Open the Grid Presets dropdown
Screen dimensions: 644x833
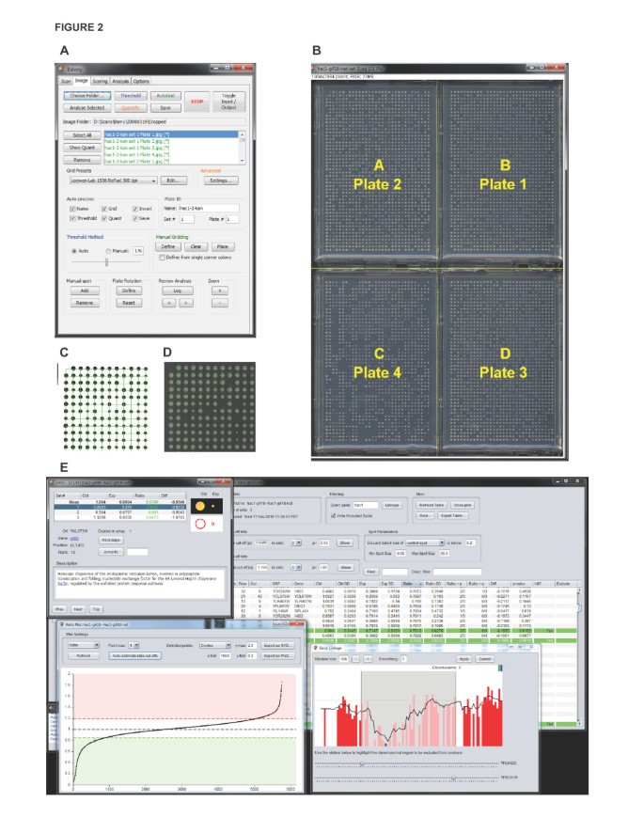coord(113,181)
